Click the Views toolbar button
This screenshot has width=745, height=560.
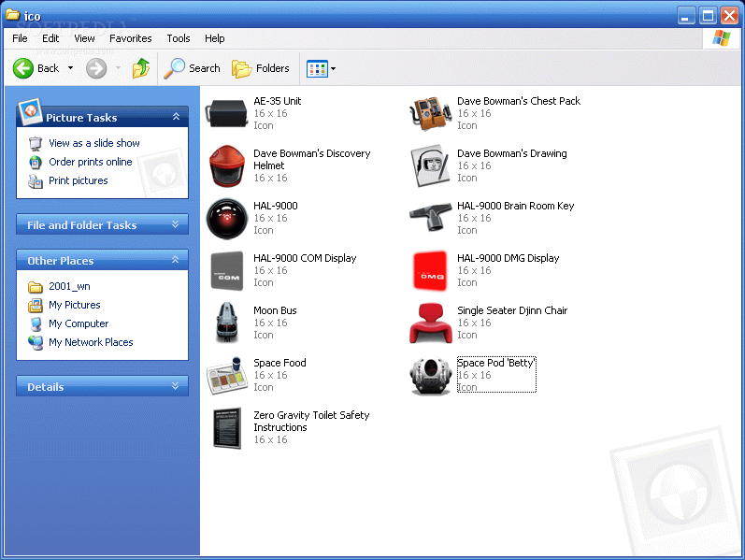coord(317,69)
